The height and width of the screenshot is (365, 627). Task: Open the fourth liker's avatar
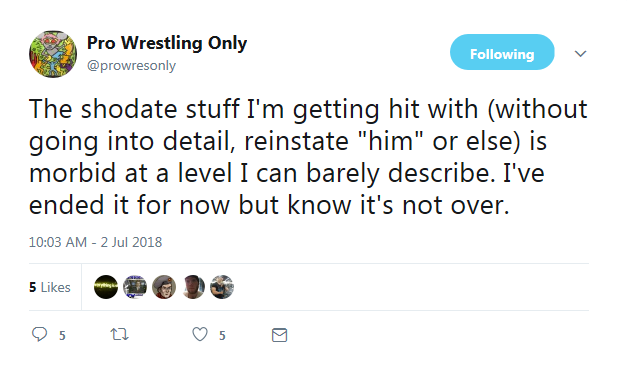coord(193,287)
